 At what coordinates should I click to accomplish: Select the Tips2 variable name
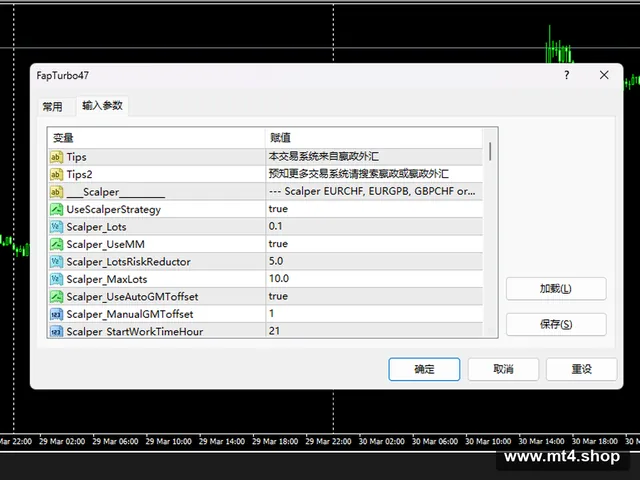coord(79,175)
